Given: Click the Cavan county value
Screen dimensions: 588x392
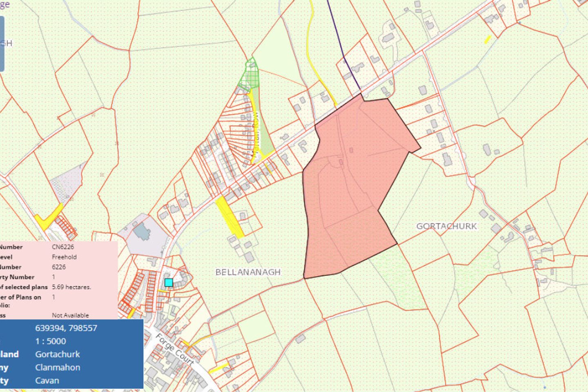Looking at the screenshot, I should point(47,380).
